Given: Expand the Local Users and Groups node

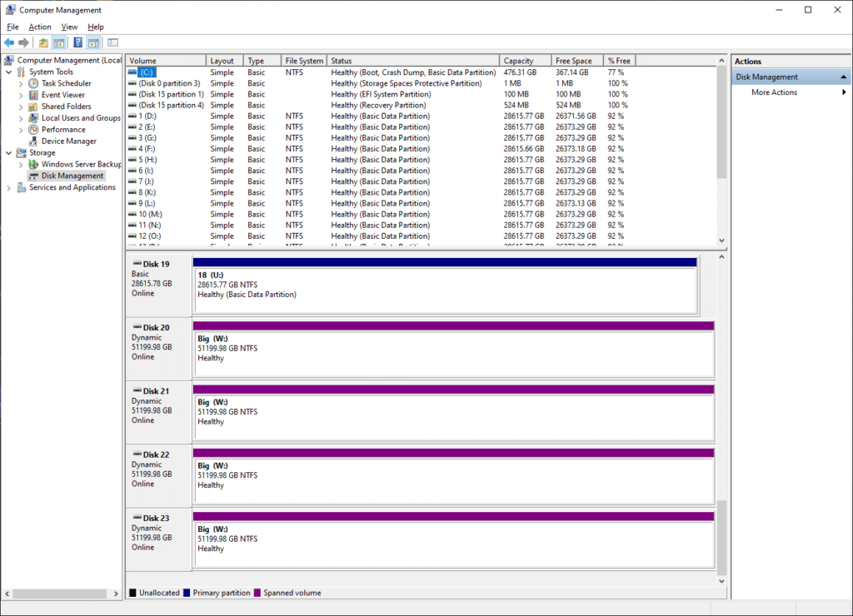Looking at the screenshot, I should (x=21, y=118).
